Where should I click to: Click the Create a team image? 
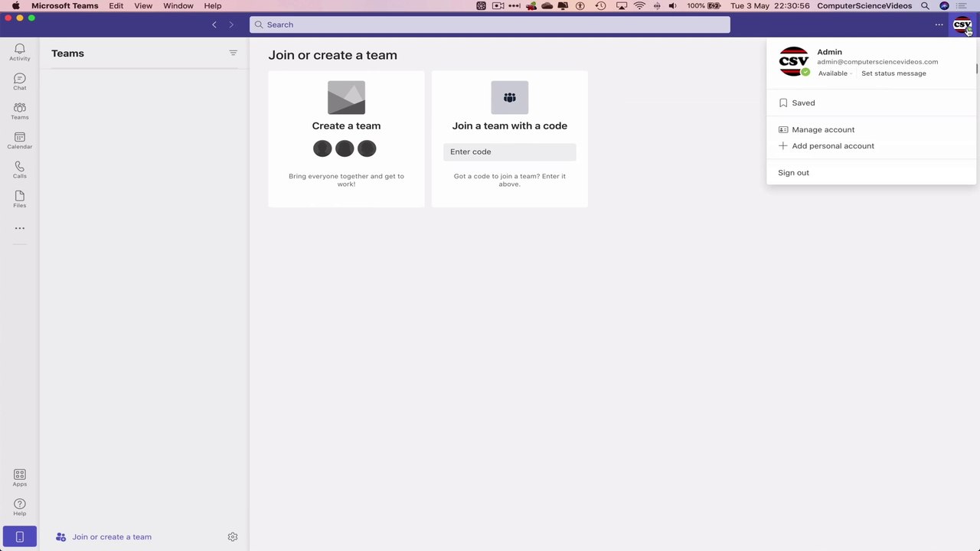tap(346, 97)
